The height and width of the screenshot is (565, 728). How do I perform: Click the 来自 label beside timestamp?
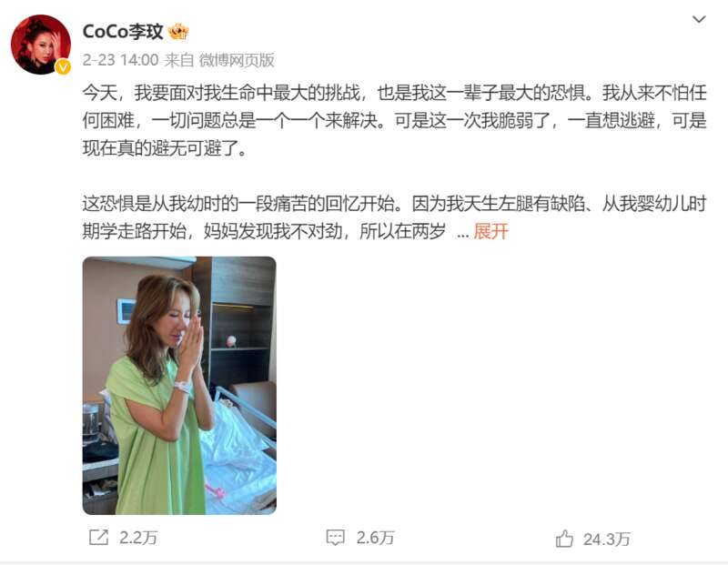point(179,60)
